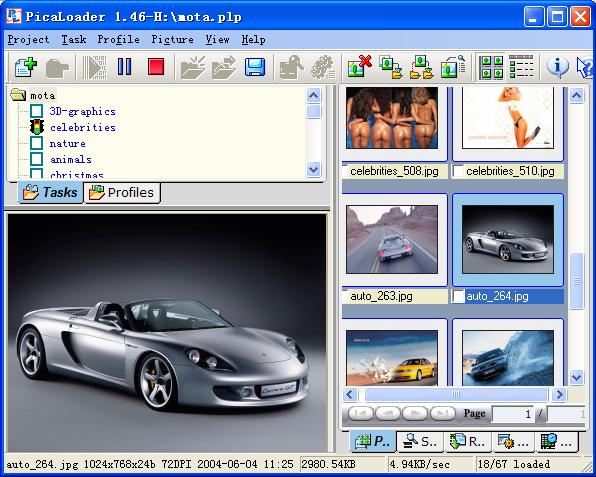The image size is (596, 477).
Task: Go to previous page button
Action: tap(387, 414)
